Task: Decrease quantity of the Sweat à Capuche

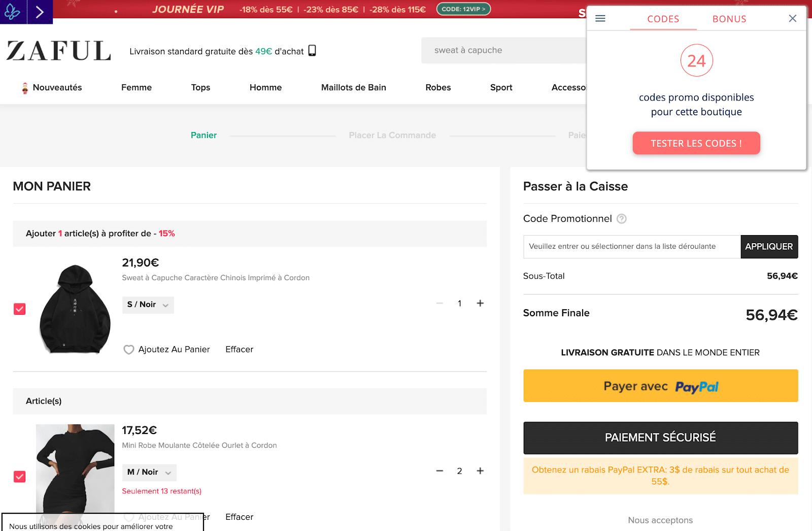Action: (x=439, y=304)
